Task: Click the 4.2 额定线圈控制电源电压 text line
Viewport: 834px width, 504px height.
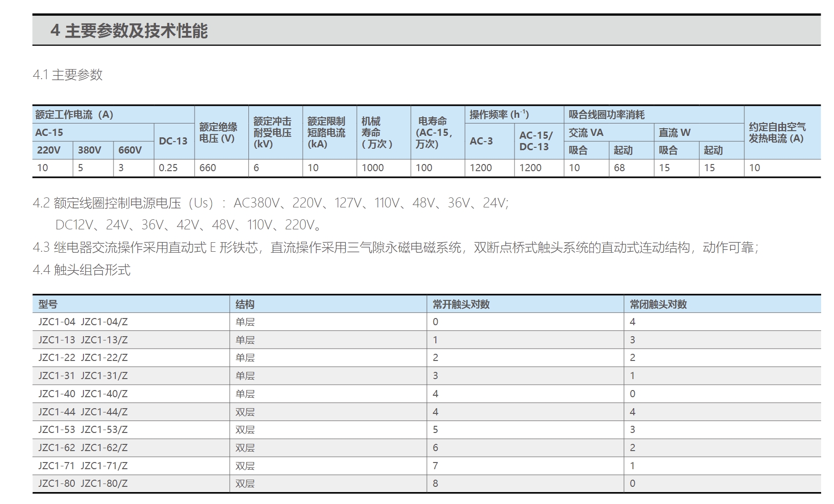Action: coord(270,203)
